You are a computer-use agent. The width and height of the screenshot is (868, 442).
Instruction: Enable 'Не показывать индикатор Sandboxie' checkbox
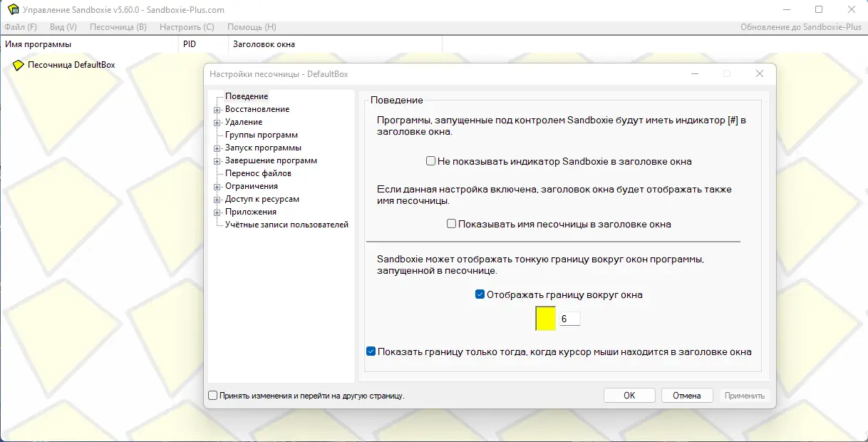coord(430,161)
